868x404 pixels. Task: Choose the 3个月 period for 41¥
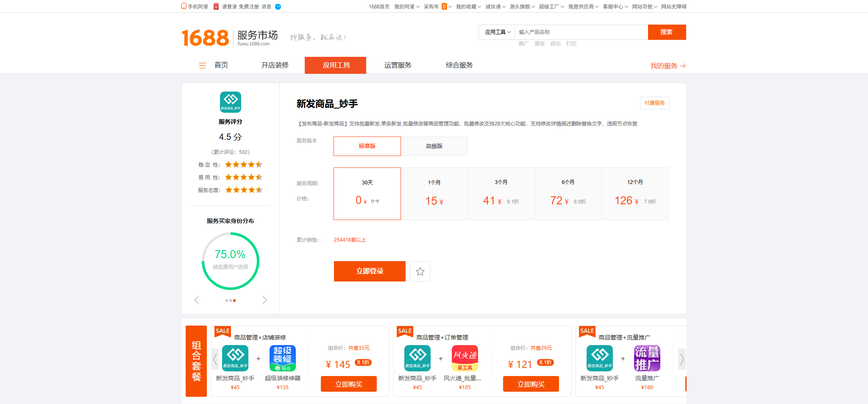coord(501,194)
